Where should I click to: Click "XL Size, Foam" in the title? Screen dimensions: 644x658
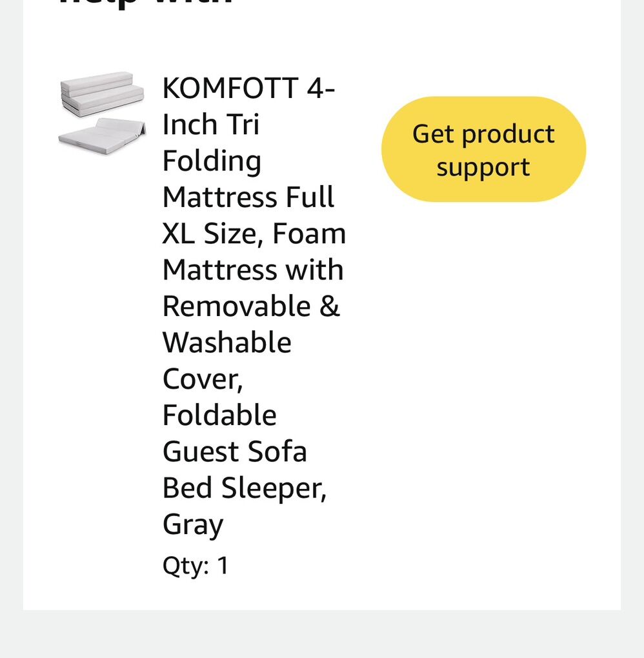click(x=254, y=233)
